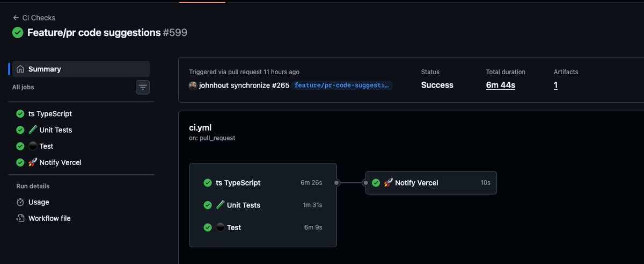This screenshot has width=644, height=264.
Task: Click the connector dot on the jobs group
Action: 337,183
